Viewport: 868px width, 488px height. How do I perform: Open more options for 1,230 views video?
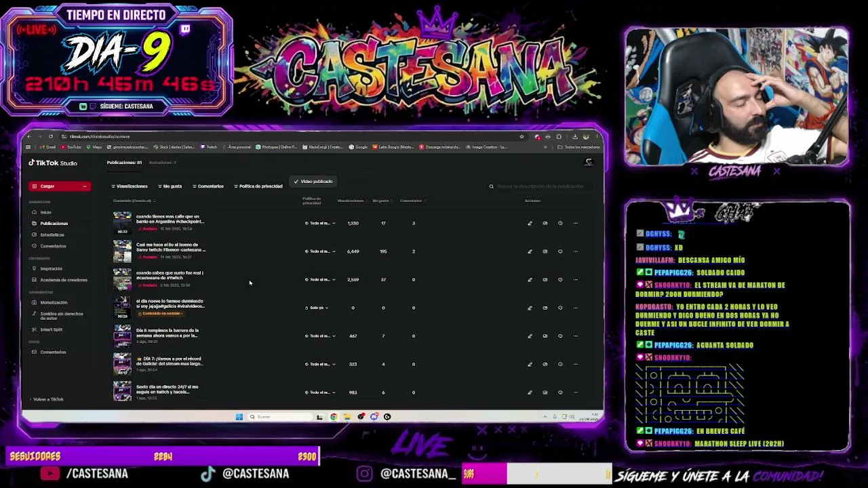pyautogui.click(x=576, y=223)
